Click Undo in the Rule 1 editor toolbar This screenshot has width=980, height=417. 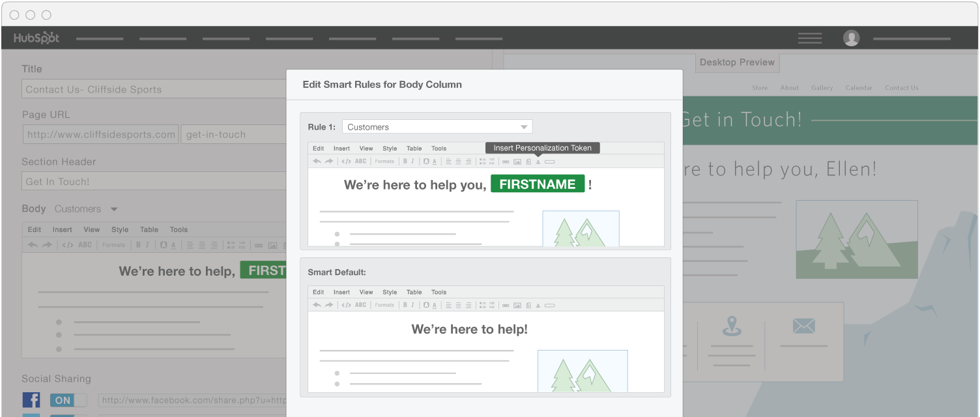coord(317,161)
